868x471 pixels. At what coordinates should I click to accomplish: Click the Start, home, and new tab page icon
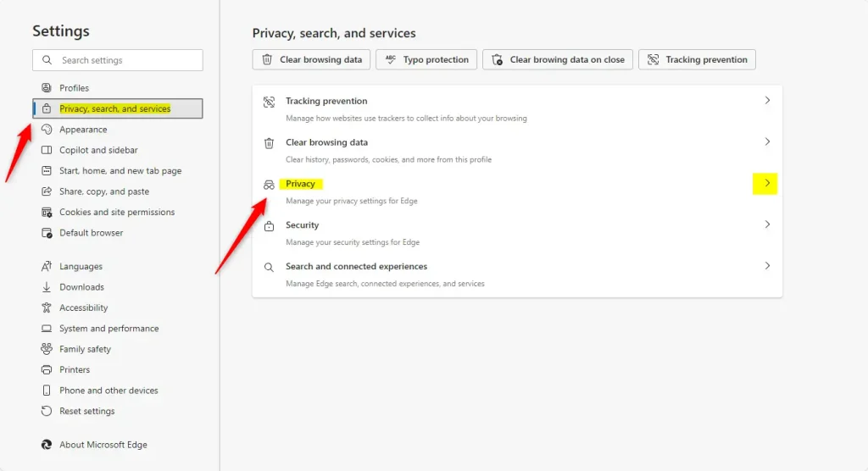[47, 170]
